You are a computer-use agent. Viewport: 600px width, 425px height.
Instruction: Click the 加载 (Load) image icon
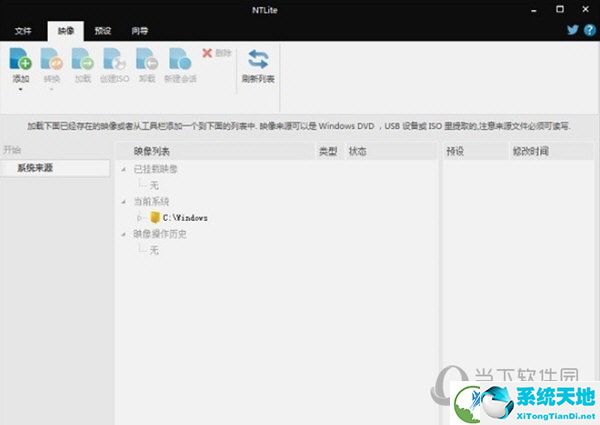(83, 59)
